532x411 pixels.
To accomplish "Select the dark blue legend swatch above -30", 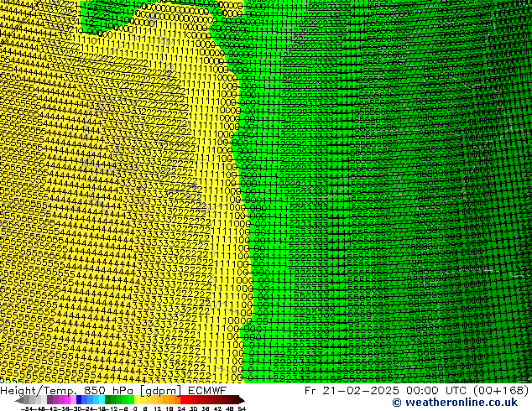I will point(79,400).
